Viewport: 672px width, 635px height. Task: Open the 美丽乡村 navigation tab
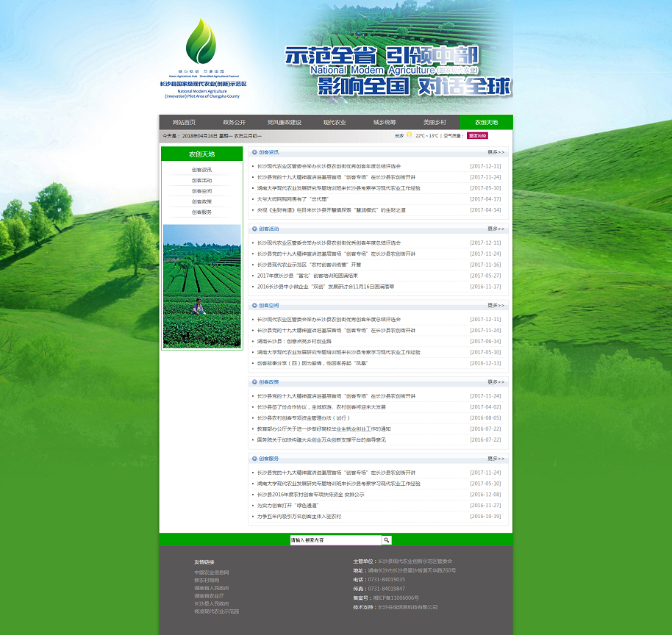(x=435, y=122)
